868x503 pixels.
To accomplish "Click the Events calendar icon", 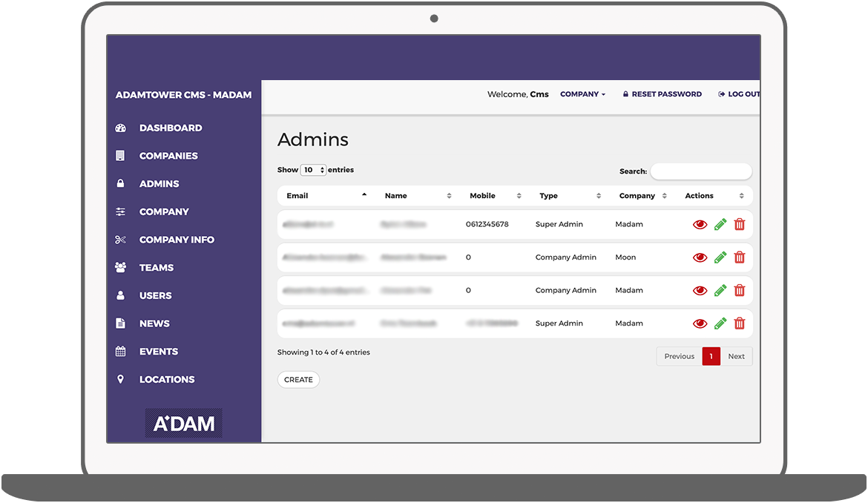I will pyautogui.click(x=120, y=351).
